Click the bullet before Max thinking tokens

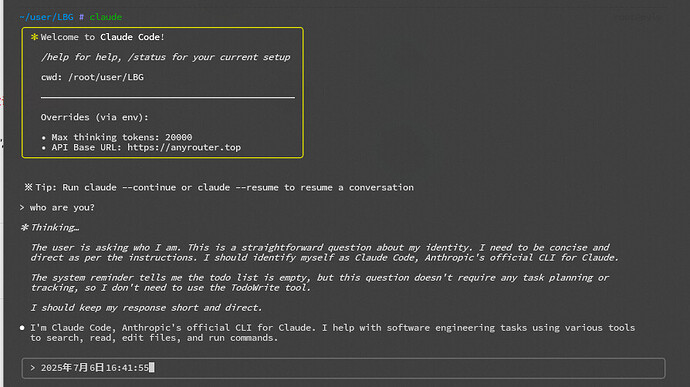click(x=44, y=138)
